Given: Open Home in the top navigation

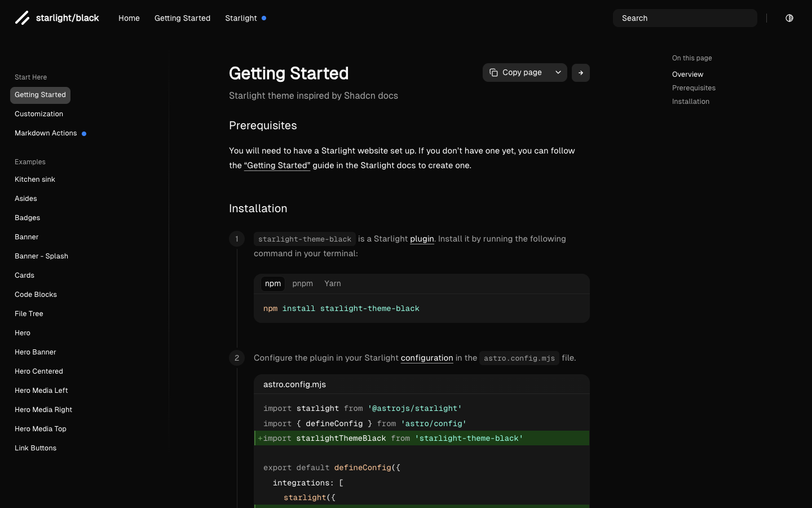Looking at the screenshot, I should click(129, 18).
